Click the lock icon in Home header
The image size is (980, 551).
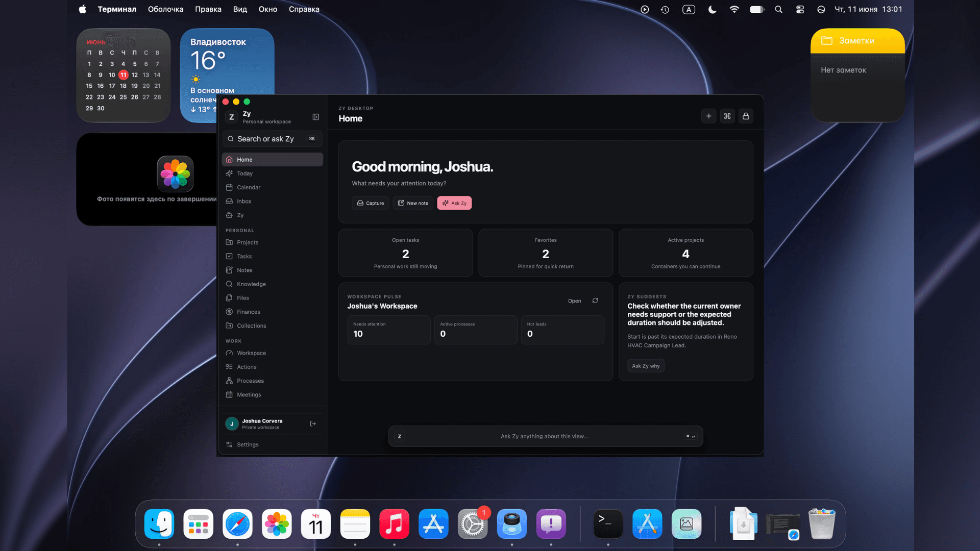(x=746, y=116)
